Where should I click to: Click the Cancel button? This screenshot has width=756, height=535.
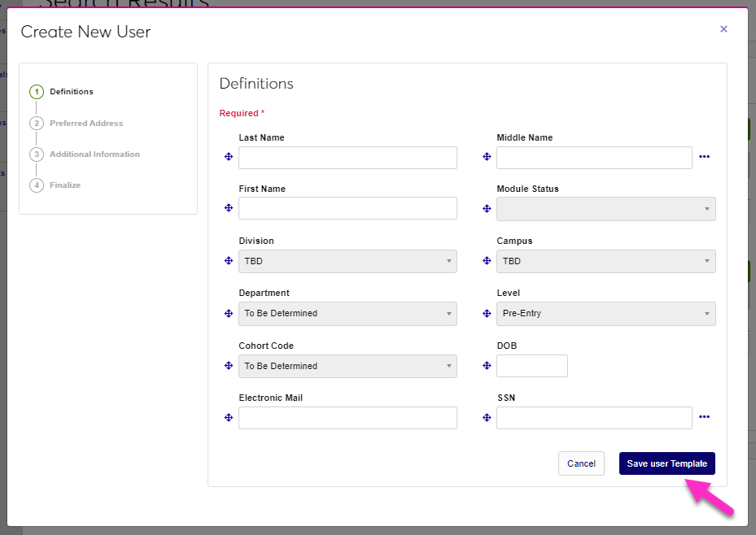point(581,463)
